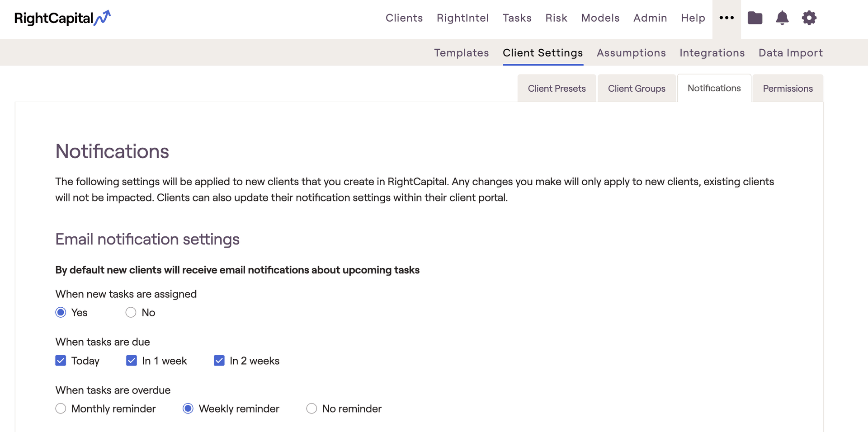Screen dimensions: 868x432
Task: Open the Integrations section
Action: pyautogui.click(x=712, y=53)
